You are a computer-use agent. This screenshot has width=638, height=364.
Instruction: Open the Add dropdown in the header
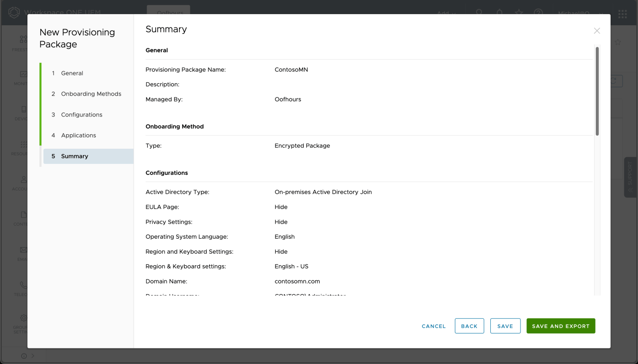[446, 14]
